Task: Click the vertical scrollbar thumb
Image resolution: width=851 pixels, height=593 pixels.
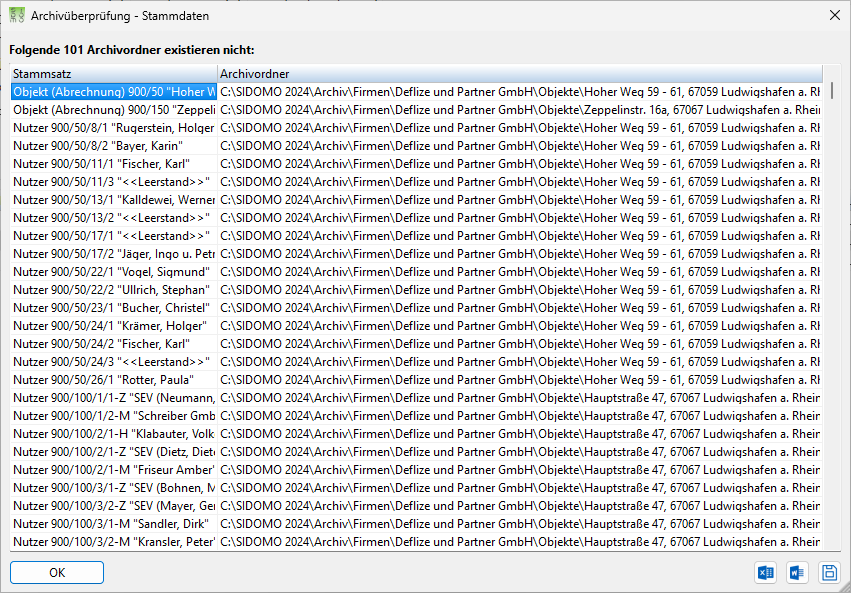Action: coord(832,91)
